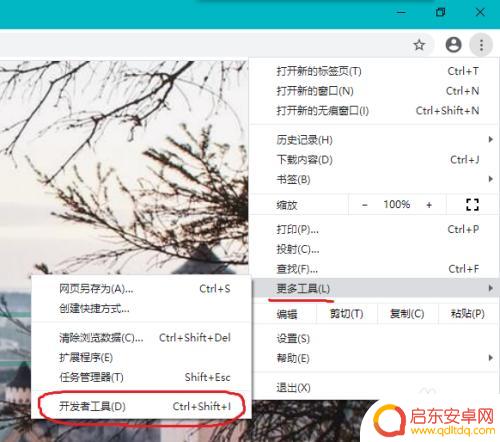This screenshot has height=442, width=500.
Task: Select 创建快捷方式... create shortcut entry
Action: [x=141, y=309]
